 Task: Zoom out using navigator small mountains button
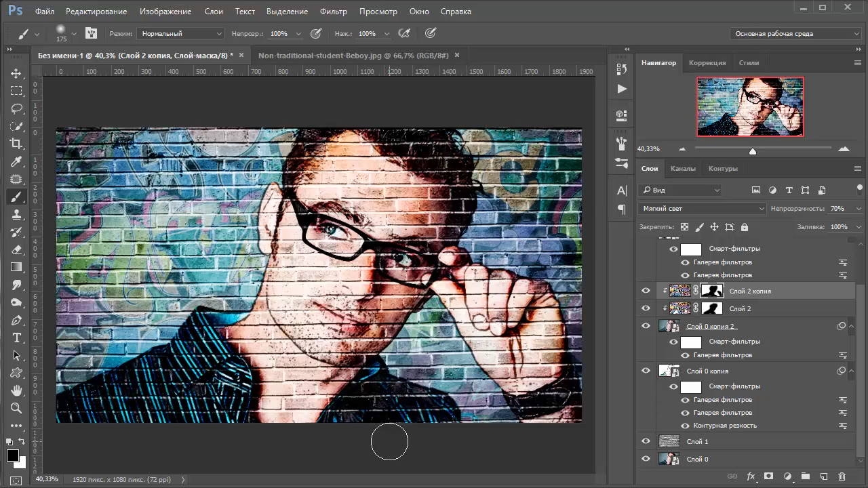coord(682,149)
